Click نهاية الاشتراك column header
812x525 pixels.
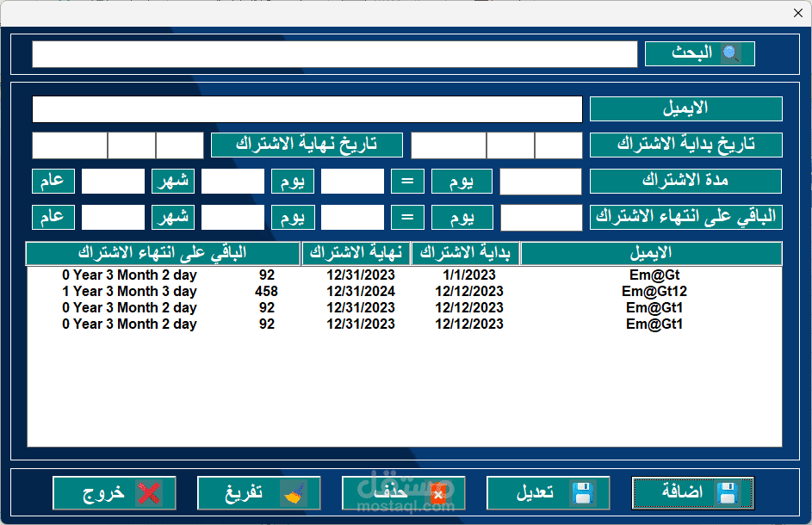(356, 254)
